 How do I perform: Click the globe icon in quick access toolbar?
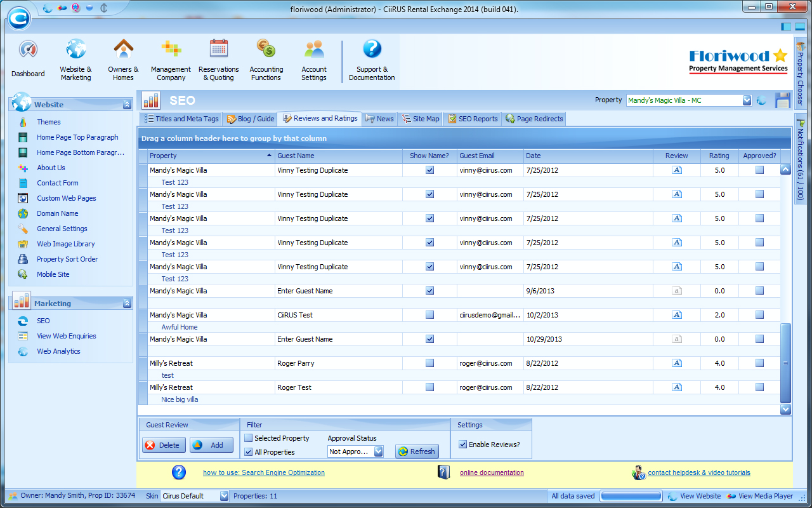48,8
